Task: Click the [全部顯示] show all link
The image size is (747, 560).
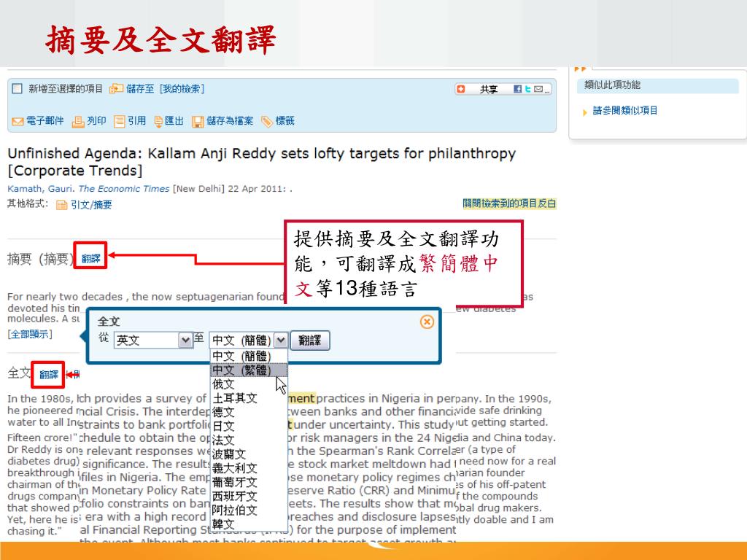Action: [x=29, y=334]
